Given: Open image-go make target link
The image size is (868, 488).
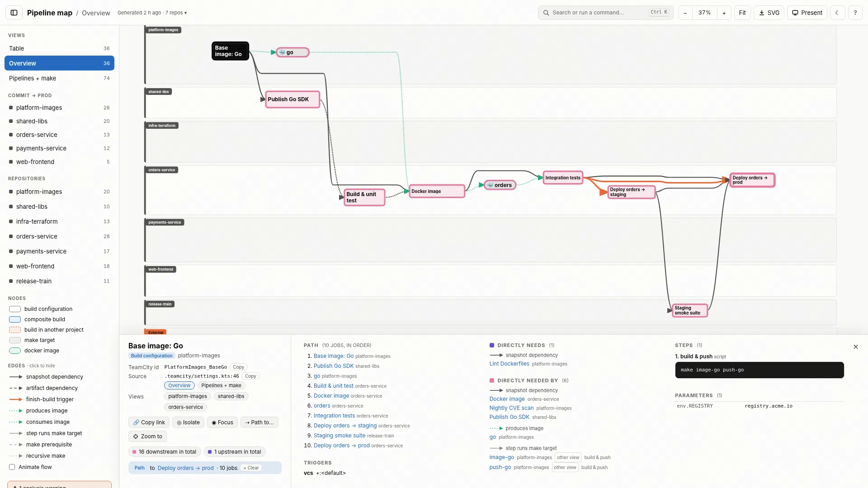Looking at the screenshot, I should click(501, 457).
